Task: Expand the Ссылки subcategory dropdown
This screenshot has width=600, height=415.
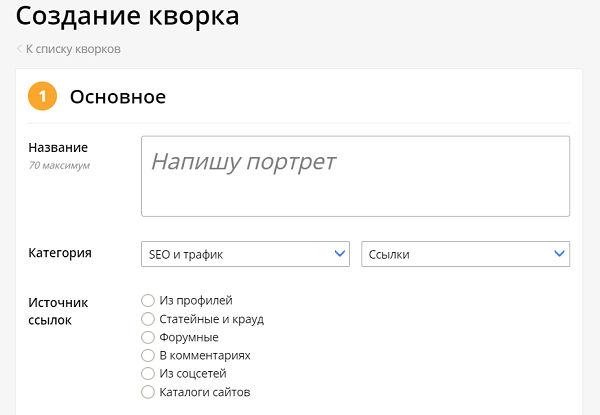Action: coord(464,254)
